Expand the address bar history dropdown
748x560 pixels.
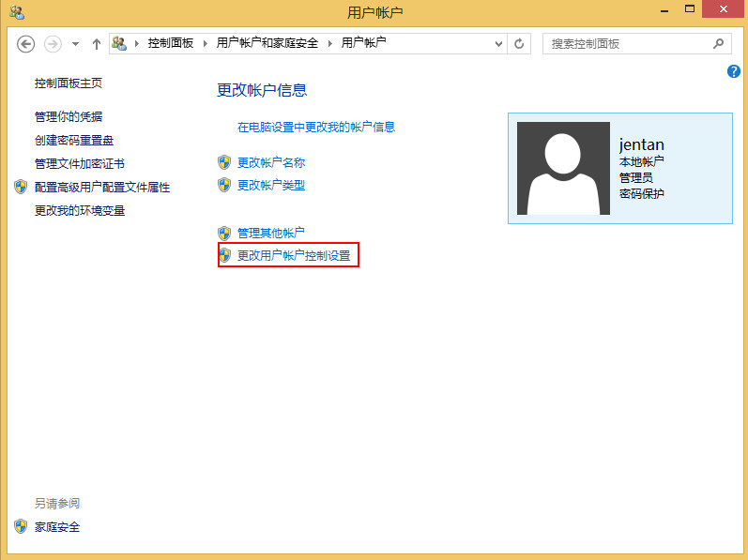tap(499, 43)
